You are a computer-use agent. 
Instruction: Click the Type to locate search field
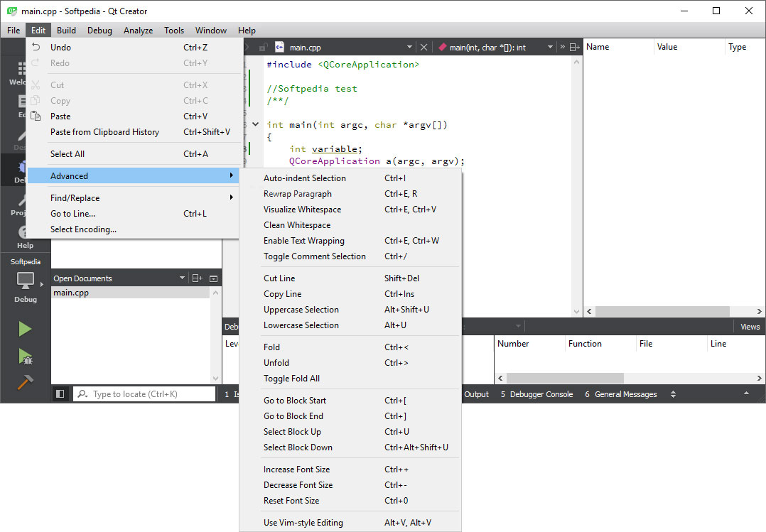click(146, 394)
